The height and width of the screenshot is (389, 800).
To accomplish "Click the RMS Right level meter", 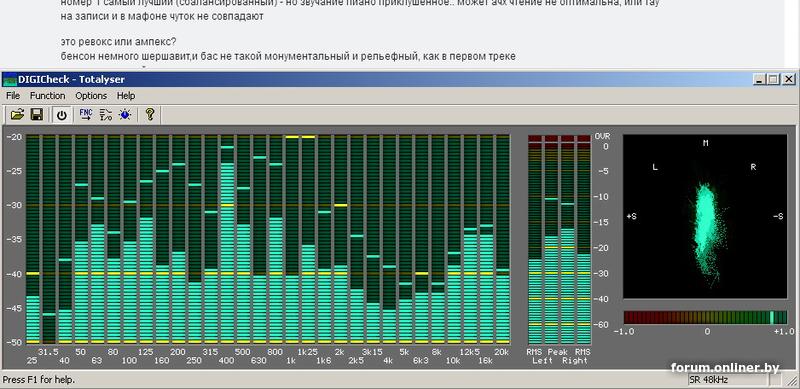I will point(584,239).
